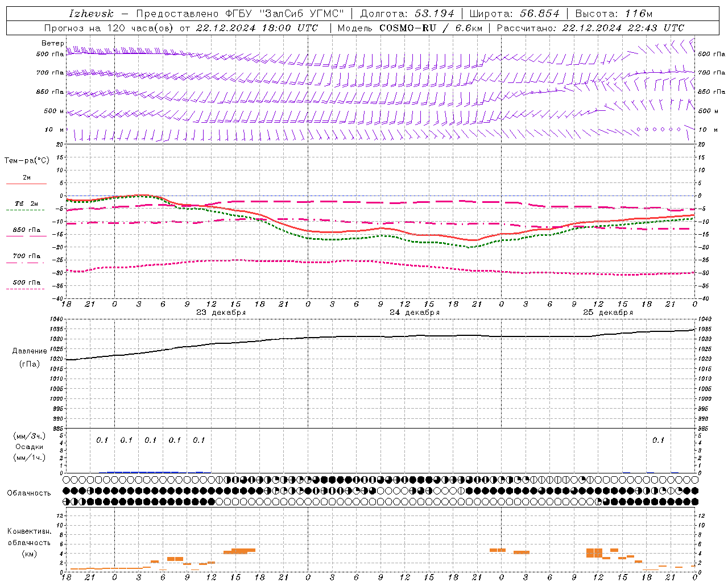Click the (км) convective height unit label
The image size is (728, 582).
[29, 554]
